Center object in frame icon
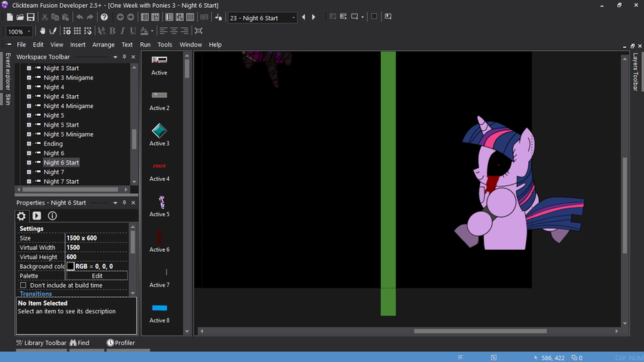The image size is (644, 362). 198,31
